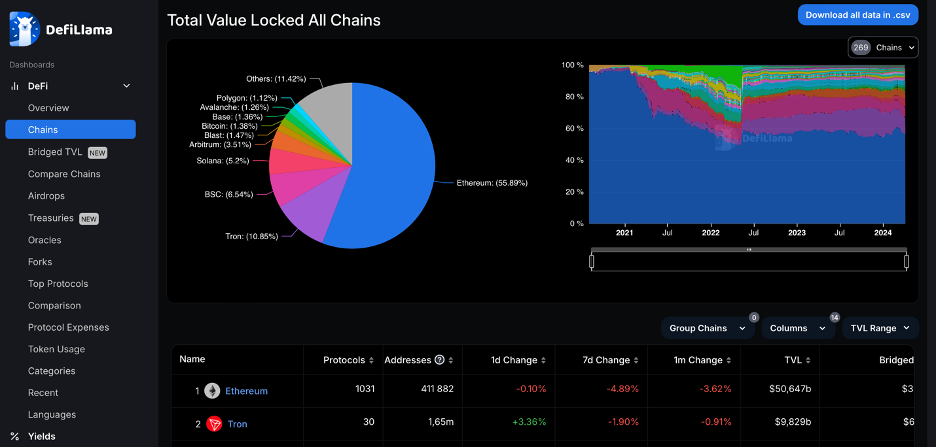Click the Bridged column header
Screen dimensions: 936x448
tap(896, 360)
